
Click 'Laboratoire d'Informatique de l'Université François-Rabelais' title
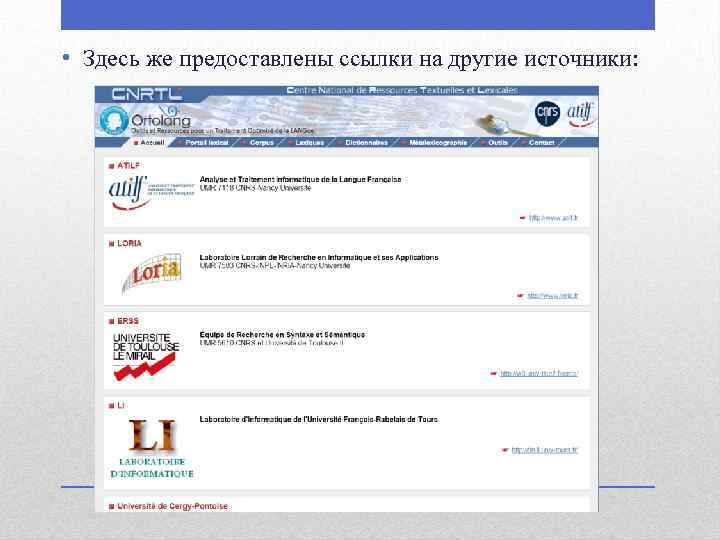click(x=319, y=419)
